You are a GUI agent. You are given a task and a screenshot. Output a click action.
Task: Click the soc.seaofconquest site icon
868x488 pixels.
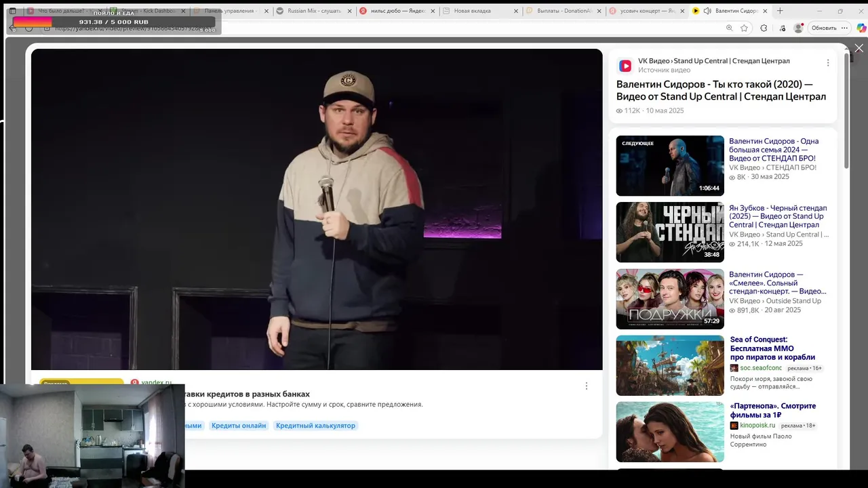click(x=734, y=368)
